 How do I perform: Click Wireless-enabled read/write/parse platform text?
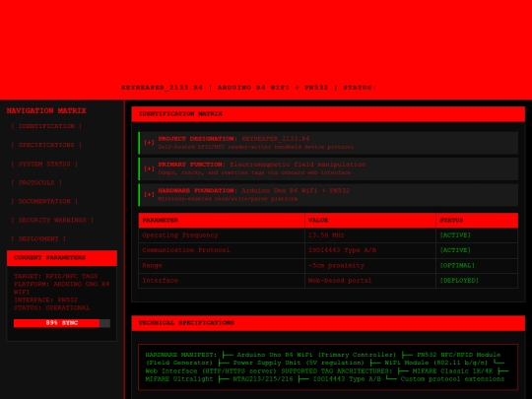pos(228,199)
